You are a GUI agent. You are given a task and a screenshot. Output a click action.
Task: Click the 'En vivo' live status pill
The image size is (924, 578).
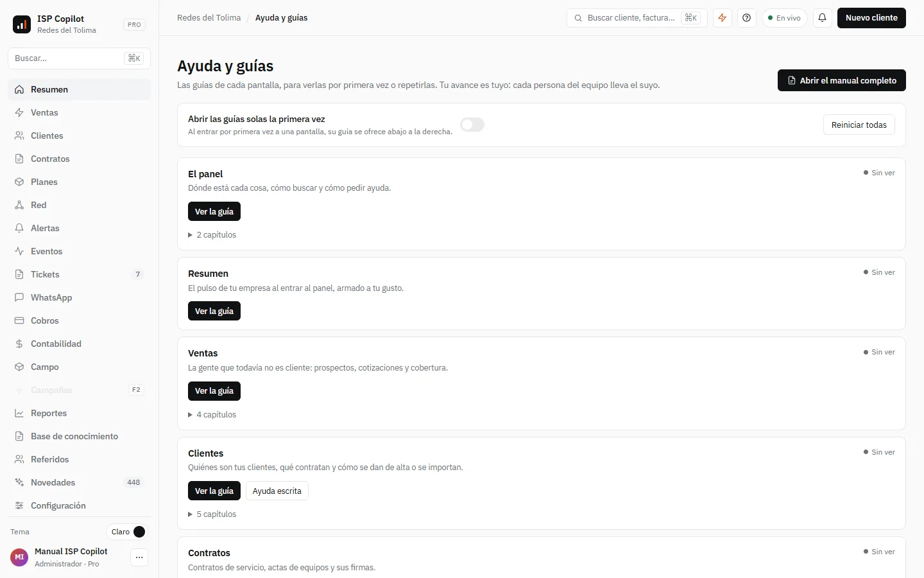pos(784,18)
